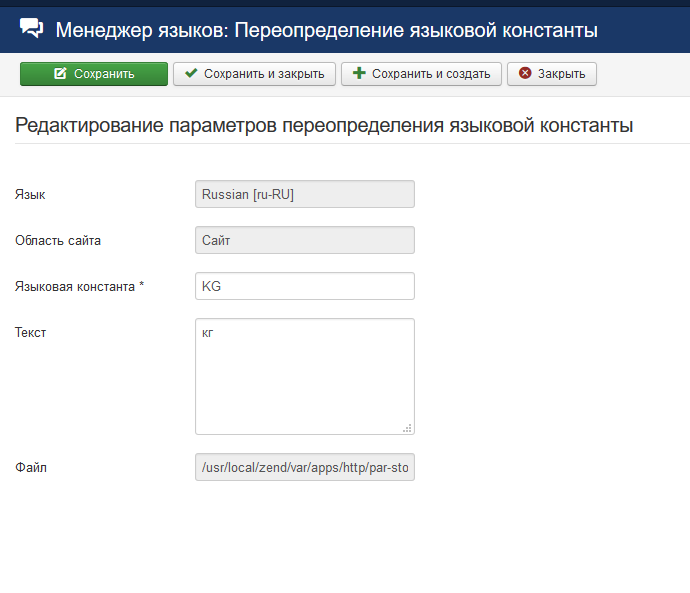
Task: Click the Текст field label
Action: coord(30,333)
